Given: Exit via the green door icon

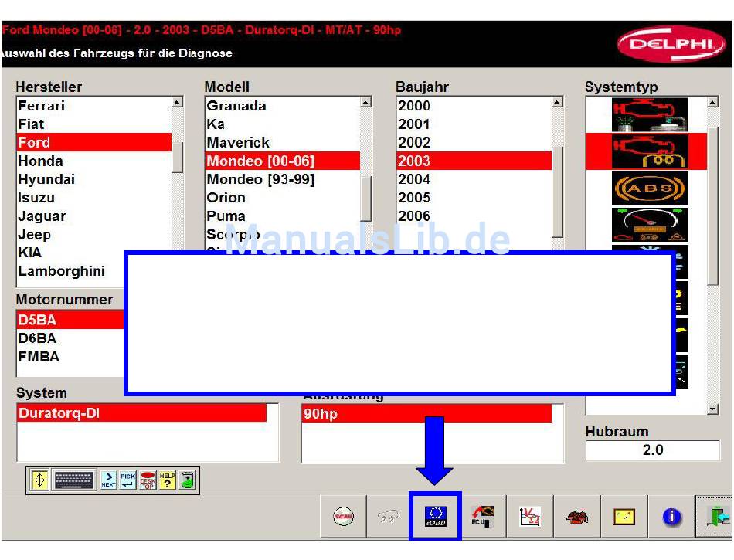Looking at the screenshot, I should pyautogui.click(x=715, y=517).
